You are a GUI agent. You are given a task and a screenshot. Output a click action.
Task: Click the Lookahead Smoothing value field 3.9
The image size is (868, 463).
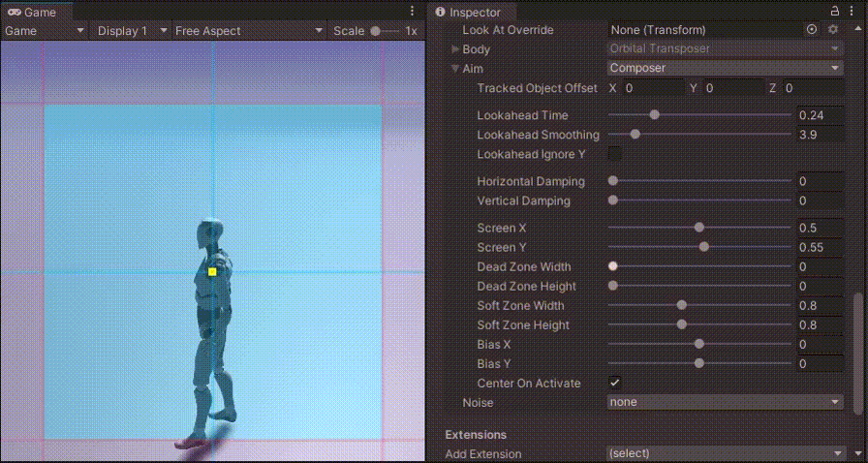(x=821, y=135)
